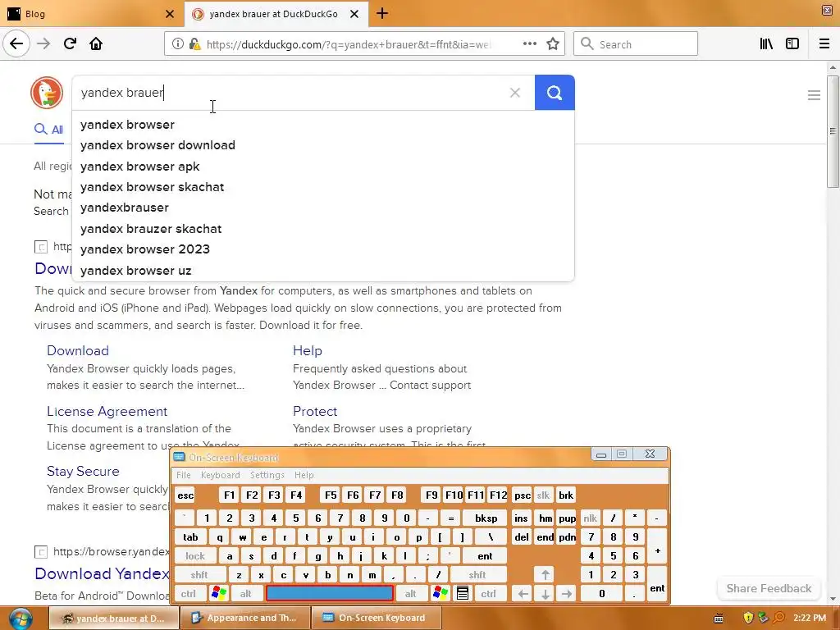This screenshot has height=630, width=840.
Task: Open the Settings menu of On-Screen Keyboard
Action: [x=267, y=475]
